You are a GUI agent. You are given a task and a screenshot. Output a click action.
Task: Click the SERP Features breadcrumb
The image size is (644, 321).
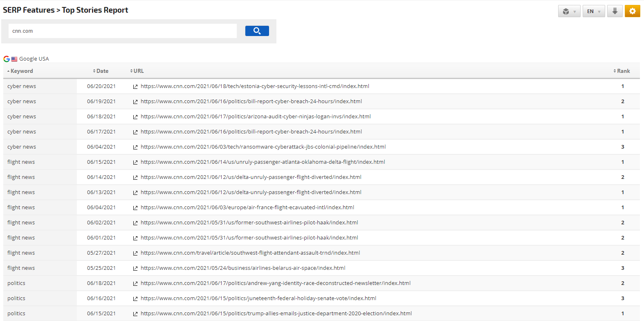click(29, 10)
